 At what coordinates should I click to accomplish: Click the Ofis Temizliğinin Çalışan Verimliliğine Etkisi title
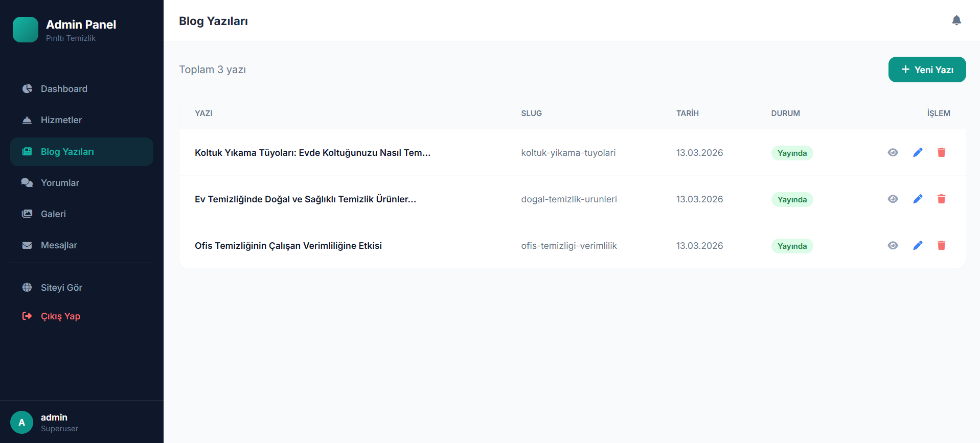tap(288, 246)
